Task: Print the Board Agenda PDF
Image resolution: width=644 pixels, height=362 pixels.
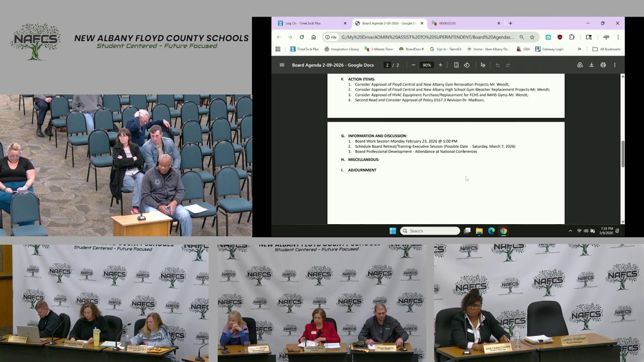Action: point(603,65)
